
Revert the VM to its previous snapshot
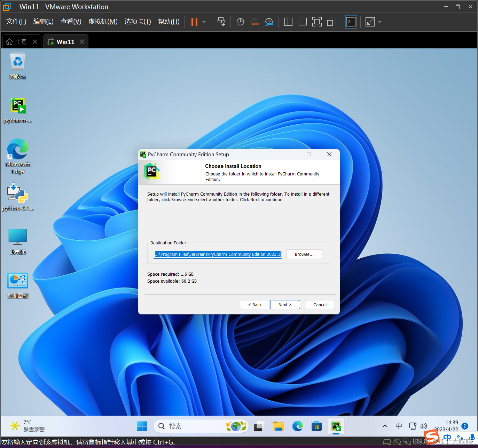pos(254,22)
